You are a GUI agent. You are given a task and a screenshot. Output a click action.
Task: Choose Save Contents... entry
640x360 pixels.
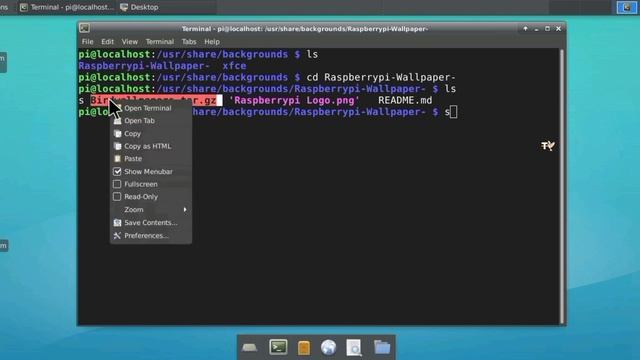[x=151, y=222]
